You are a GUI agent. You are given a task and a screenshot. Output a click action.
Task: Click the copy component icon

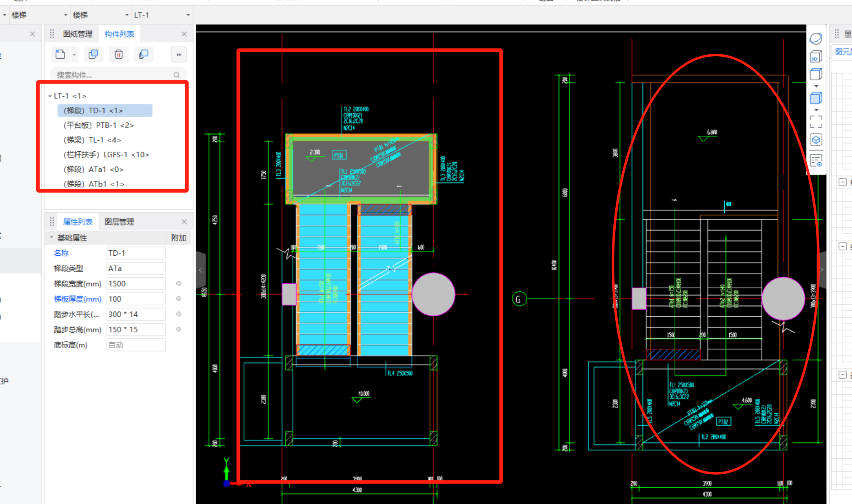(93, 54)
